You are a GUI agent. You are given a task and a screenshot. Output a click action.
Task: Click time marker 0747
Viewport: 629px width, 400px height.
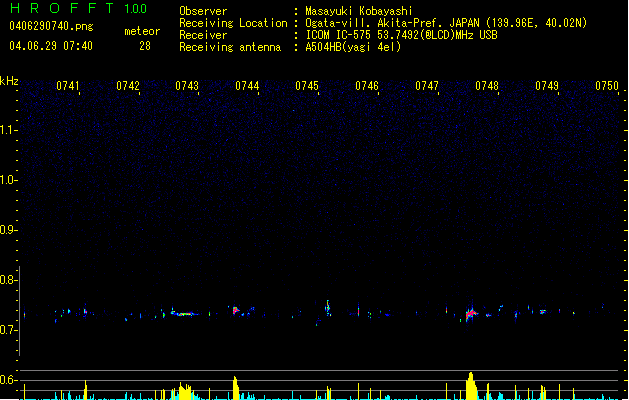[x=427, y=86]
